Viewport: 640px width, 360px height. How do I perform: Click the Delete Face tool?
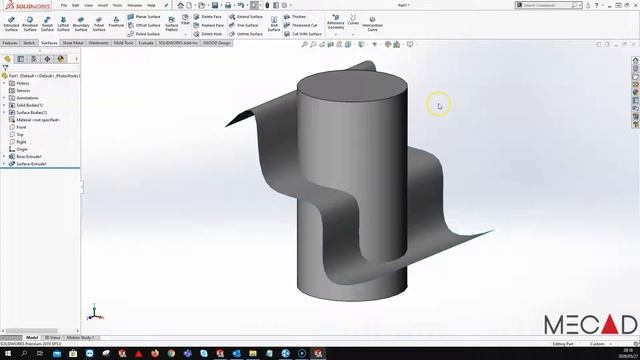pyautogui.click(x=208, y=17)
